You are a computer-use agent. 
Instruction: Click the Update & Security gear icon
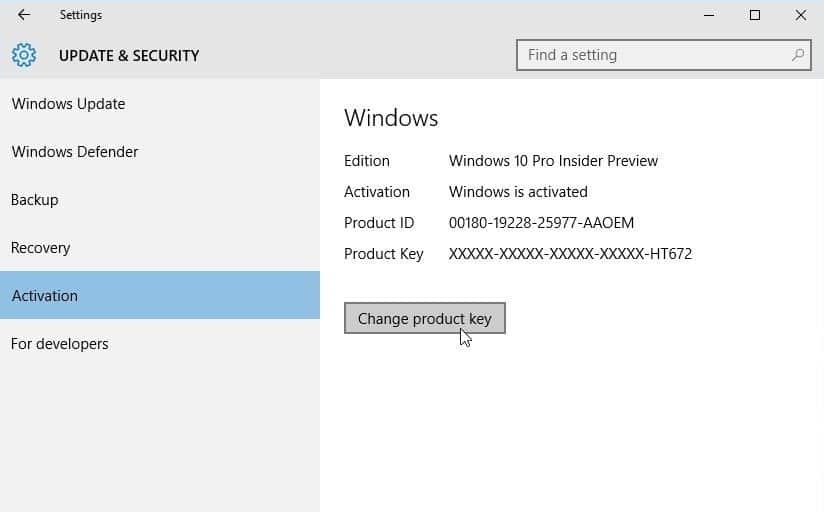click(x=24, y=56)
